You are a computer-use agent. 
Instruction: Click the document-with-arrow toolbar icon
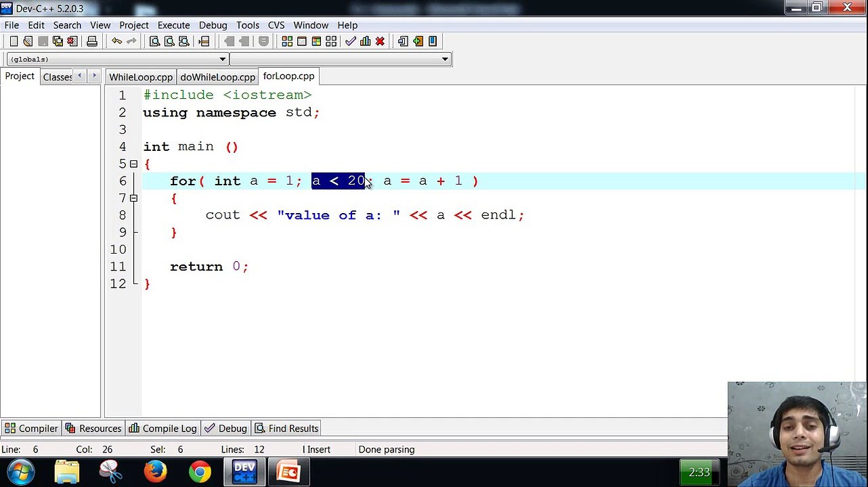pos(403,41)
